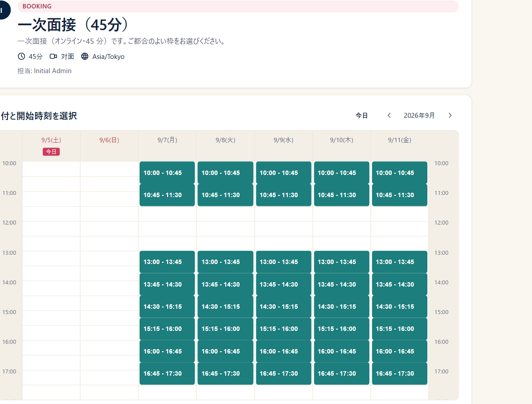Book the 10:00 - 10:45 slot on 9/9(水)

coord(284,173)
